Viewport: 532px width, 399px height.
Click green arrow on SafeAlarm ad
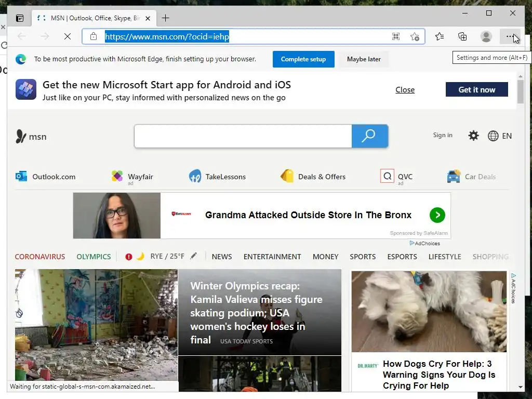click(437, 215)
